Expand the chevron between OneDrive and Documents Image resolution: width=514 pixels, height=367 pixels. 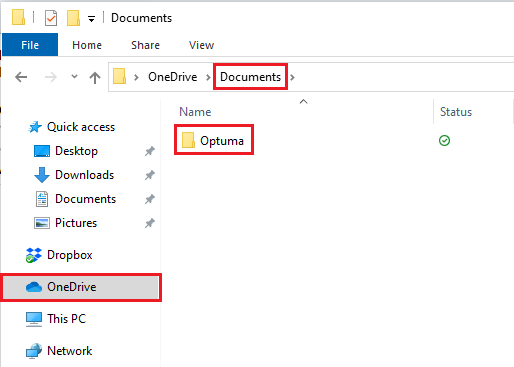[208, 77]
